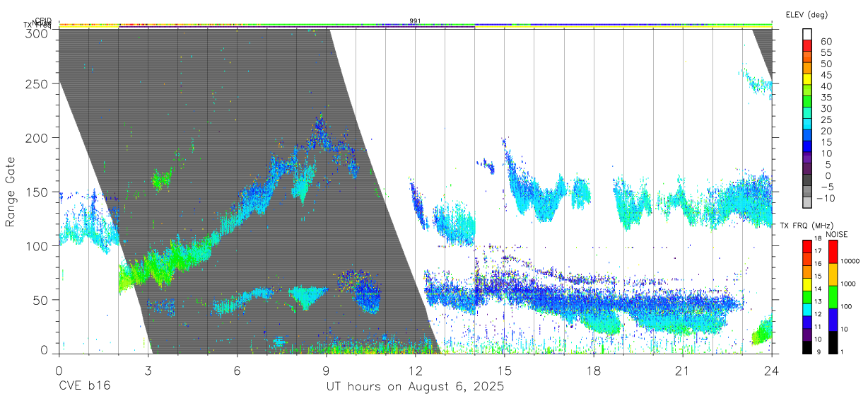The height and width of the screenshot is (401, 868).
Task: Click the '9' label on TX FRQ colorbar
Action: [x=820, y=352]
